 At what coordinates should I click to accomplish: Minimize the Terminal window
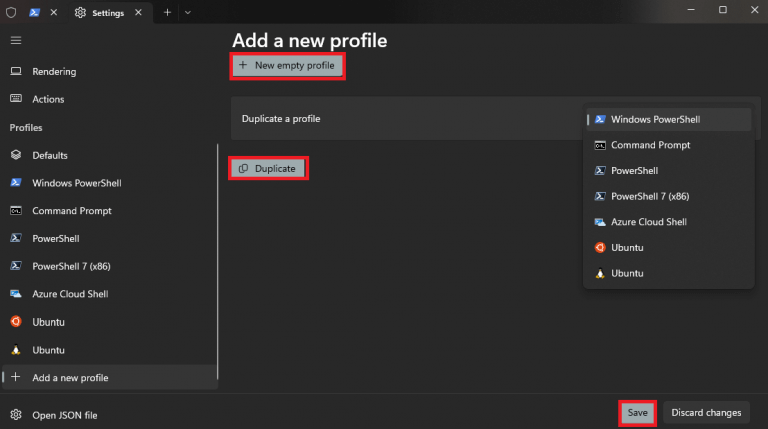pyautogui.click(x=691, y=10)
